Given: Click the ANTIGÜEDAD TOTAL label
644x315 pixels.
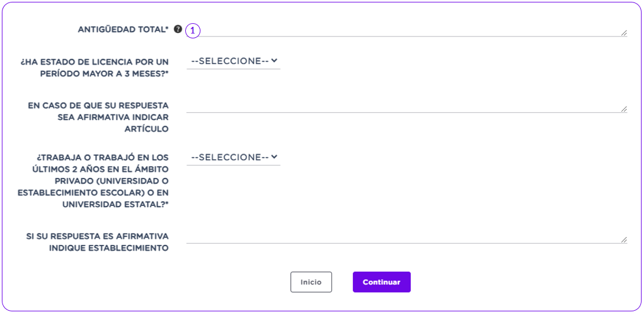Looking at the screenshot, I should click(123, 30).
